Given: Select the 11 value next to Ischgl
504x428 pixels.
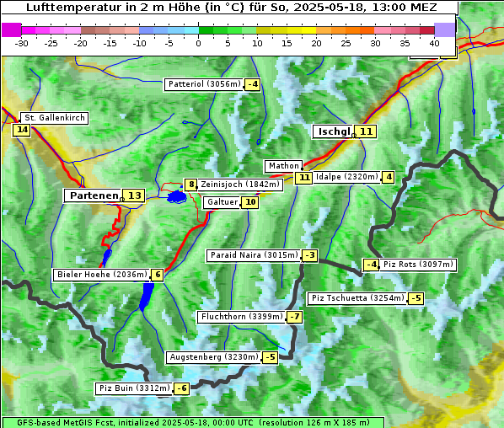Looking at the screenshot, I should point(366,131).
